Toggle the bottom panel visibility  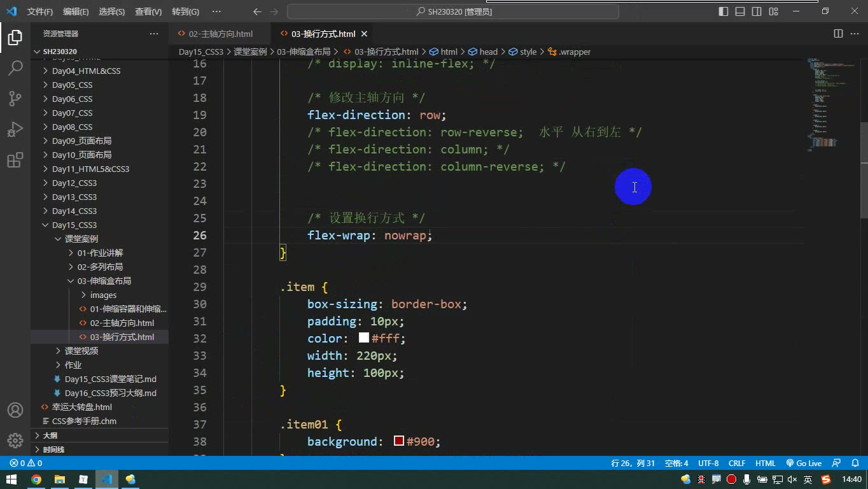coord(740,11)
